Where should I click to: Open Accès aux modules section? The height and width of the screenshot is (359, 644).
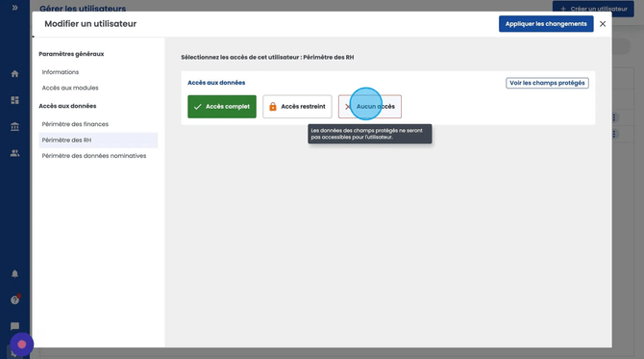point(70,88)
